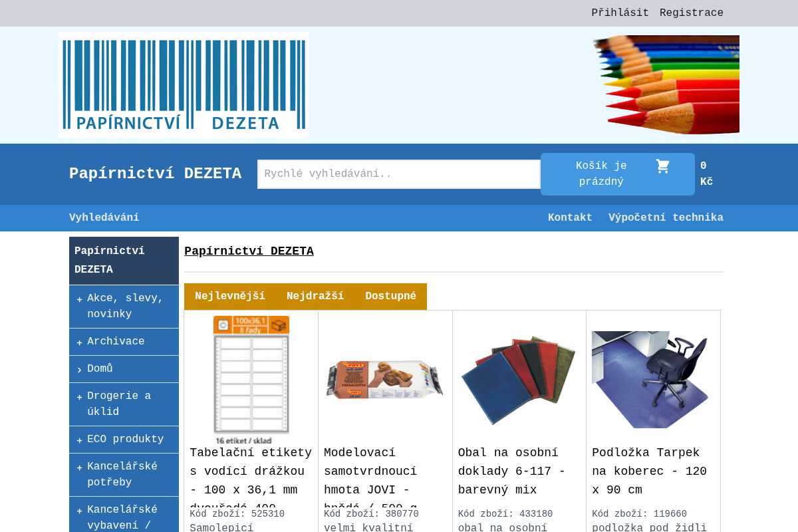
Task: Open Výpočetní technika menu item
Action: tap(666, 218)
